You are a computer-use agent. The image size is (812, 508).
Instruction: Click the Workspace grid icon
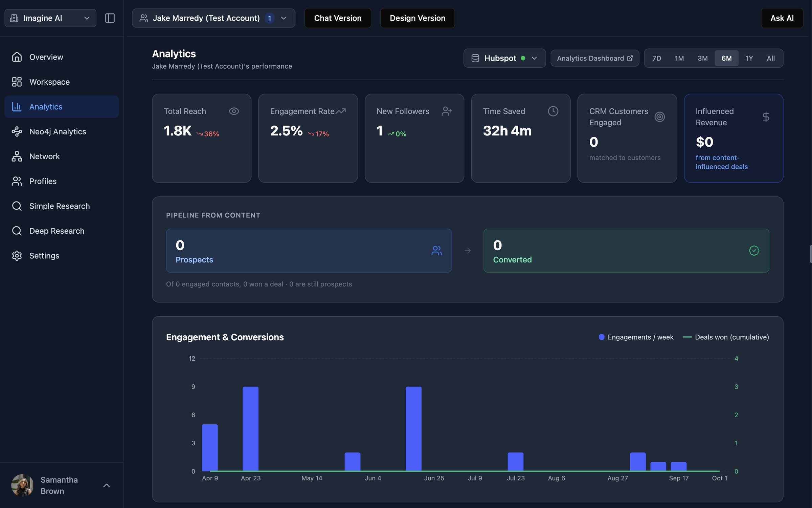click(x=17, y=82)
